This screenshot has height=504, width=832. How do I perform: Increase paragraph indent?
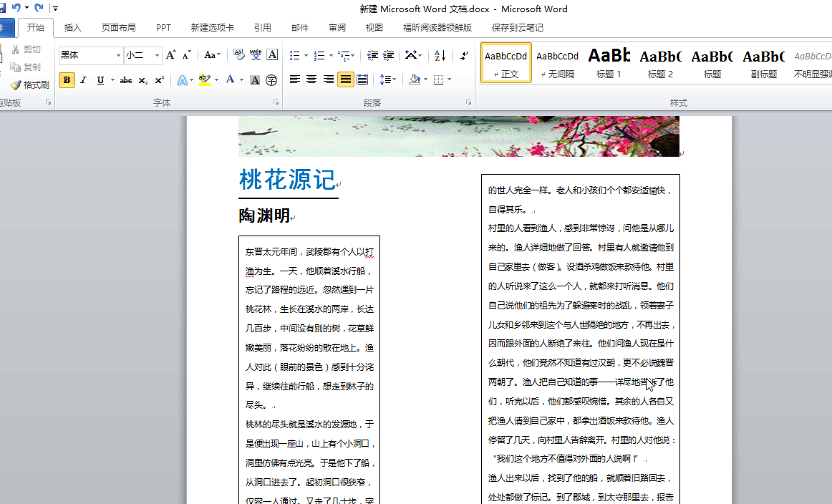click(388, 55)
